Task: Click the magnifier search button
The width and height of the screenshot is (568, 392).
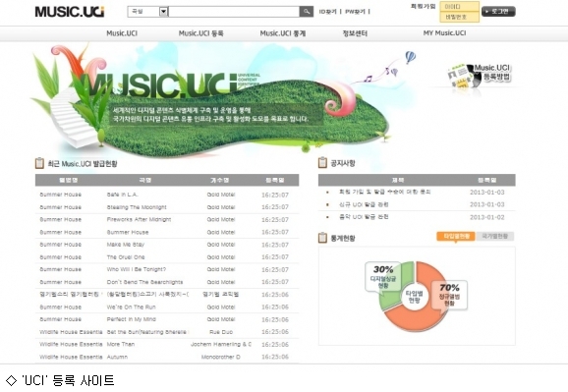Action: pyautogui.click(x=306, y=12)
